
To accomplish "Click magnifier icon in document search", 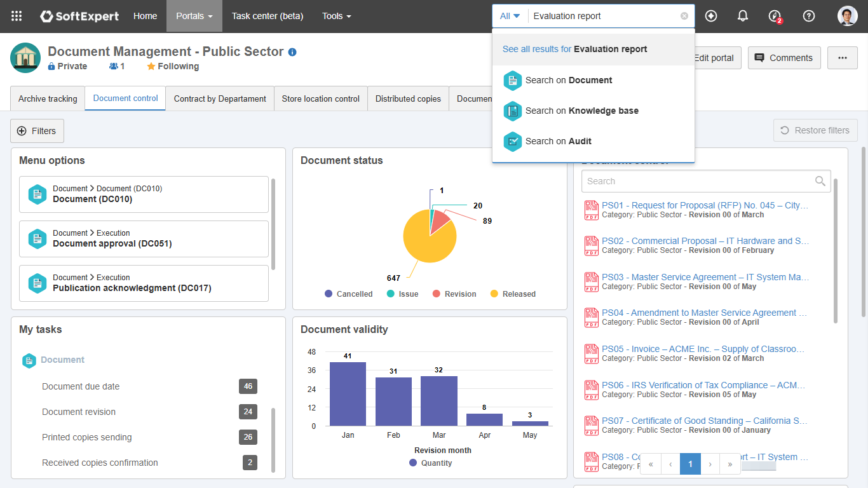I will pyautogui.click(x=820, y=181).
